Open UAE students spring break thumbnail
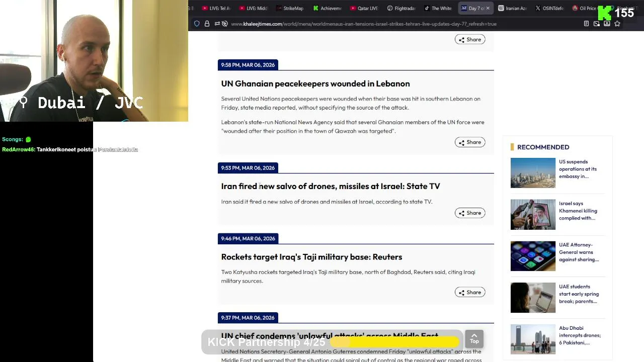This screenshot has width=644, height=362. pos(533,298)
